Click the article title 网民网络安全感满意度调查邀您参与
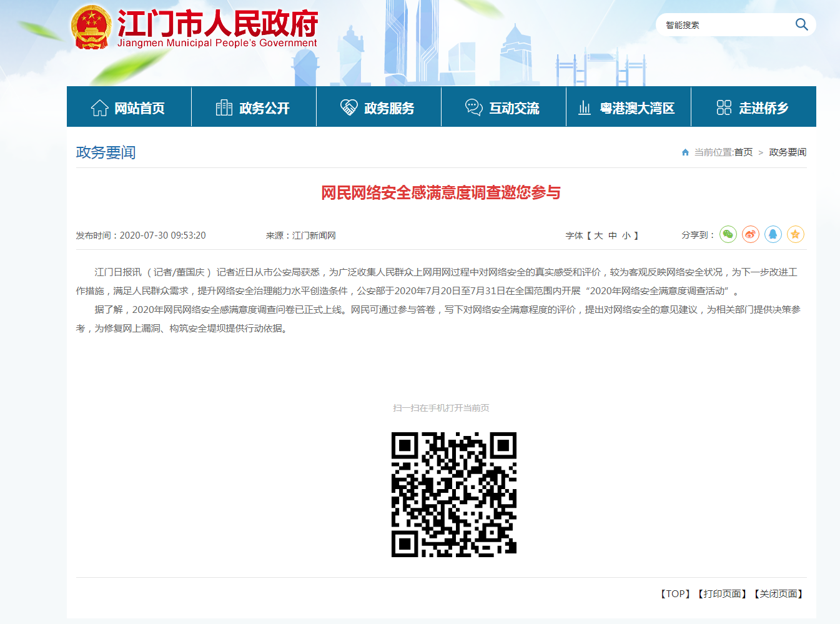The image size is (840, 624). pyautogui.click(x=441, y=192)
